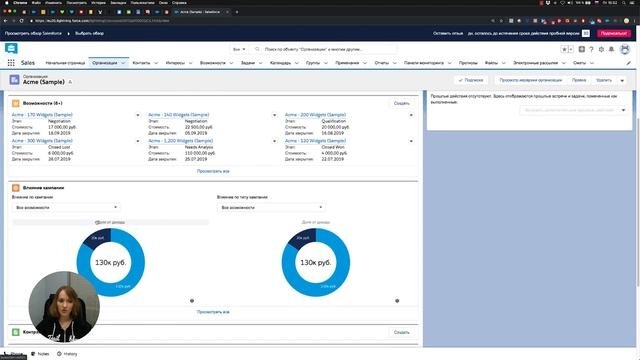640x360 pixels.
Task: Click the page vertical scrollbar
Action: click(x=638, y=202)
